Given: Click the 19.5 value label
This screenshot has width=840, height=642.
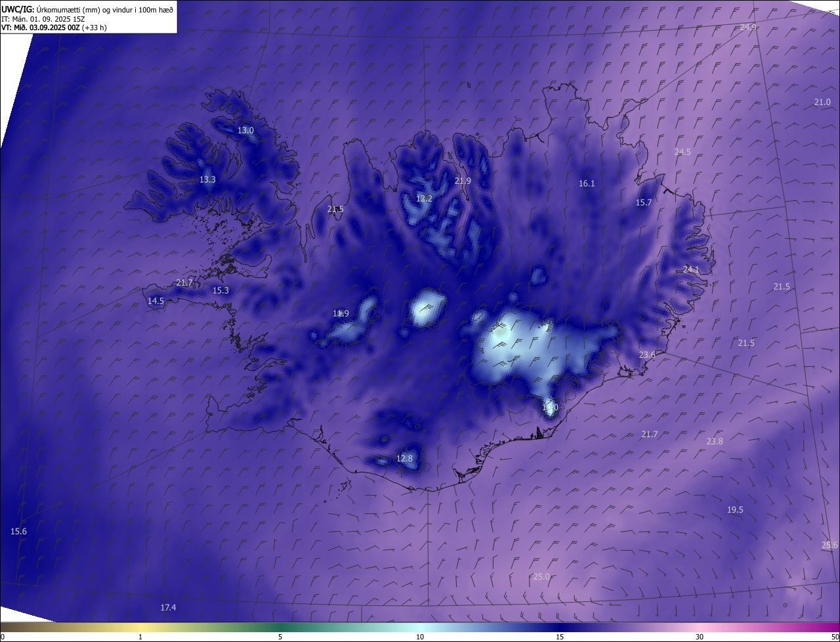Looking at the screenshot, I should [735, 509].
